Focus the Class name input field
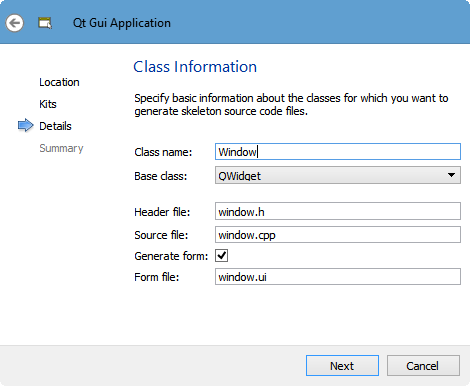The image size is (470, 386). point(338,152)
